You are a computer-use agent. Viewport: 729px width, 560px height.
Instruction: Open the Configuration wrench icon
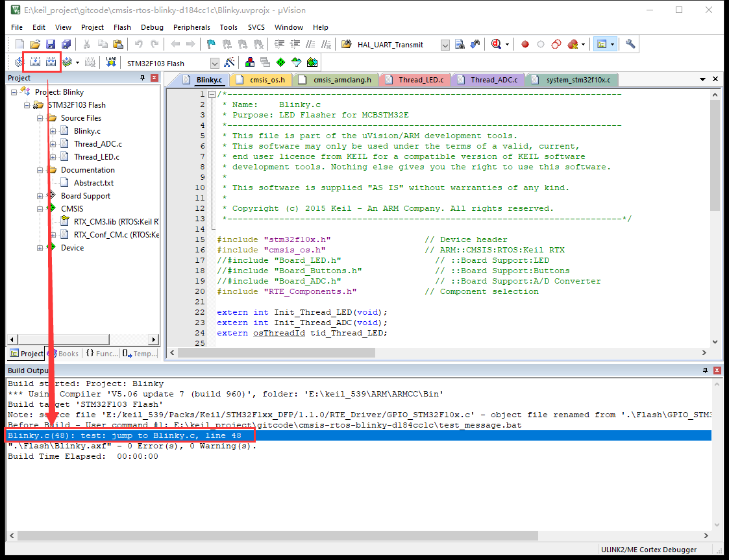[630, 44]
